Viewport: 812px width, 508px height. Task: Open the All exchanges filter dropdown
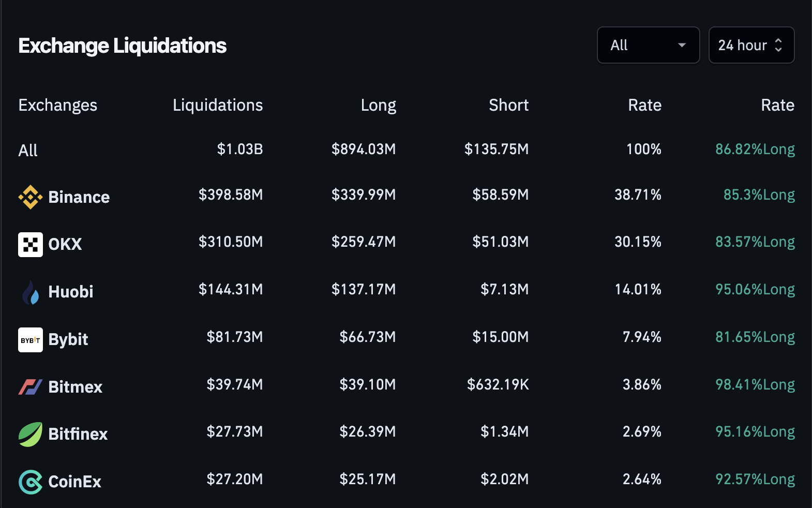tap(648, 46)
